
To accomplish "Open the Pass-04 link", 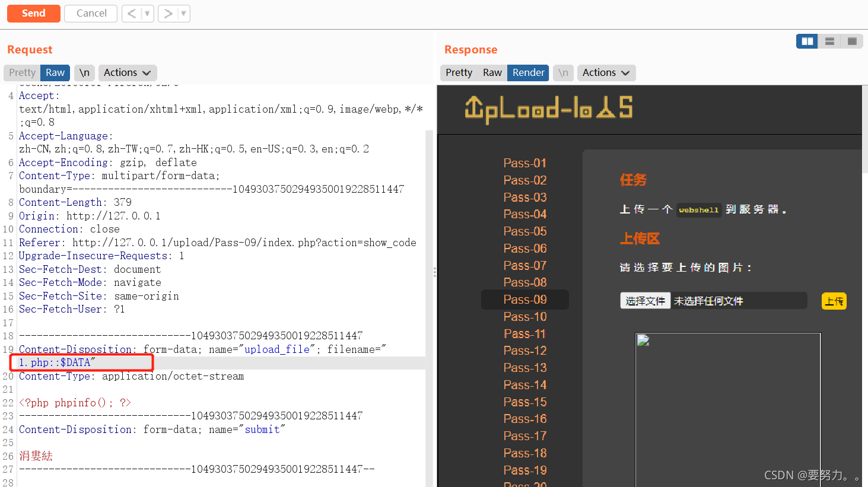I will click(525, 214).
